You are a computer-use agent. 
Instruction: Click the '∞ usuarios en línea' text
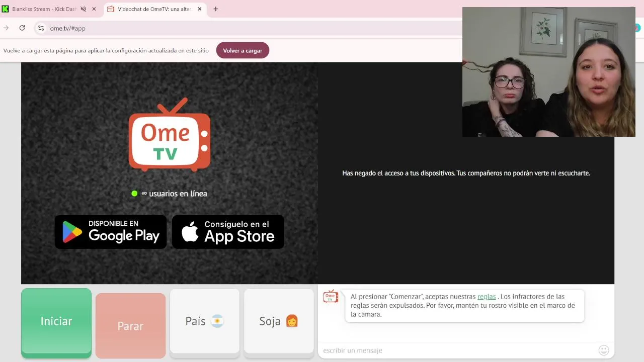tap(174, 194)
